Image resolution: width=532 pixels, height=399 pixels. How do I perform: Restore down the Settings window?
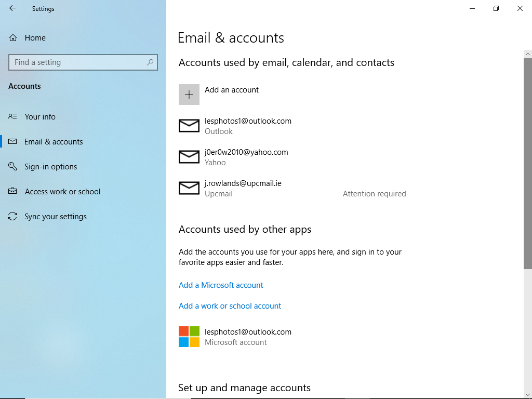(496, 8)
